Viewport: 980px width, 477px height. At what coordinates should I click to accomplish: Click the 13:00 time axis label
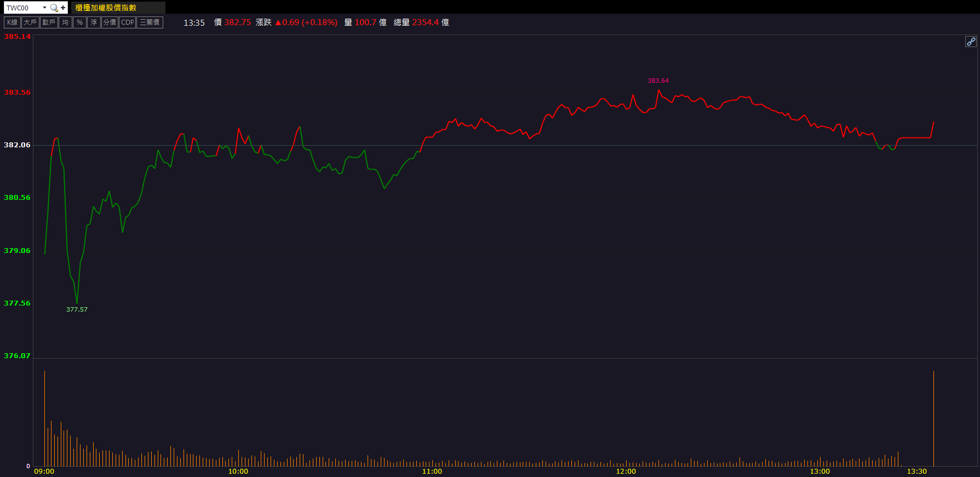(x=820, y=472)
